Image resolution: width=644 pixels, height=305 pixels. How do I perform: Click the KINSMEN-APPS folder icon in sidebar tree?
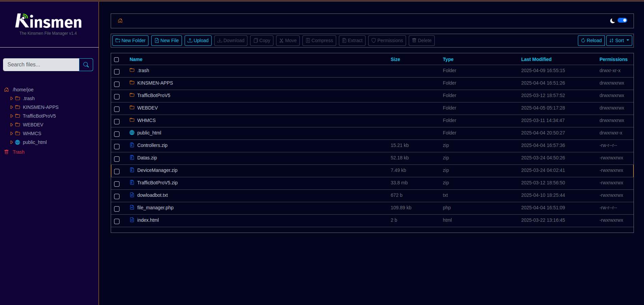18,107
